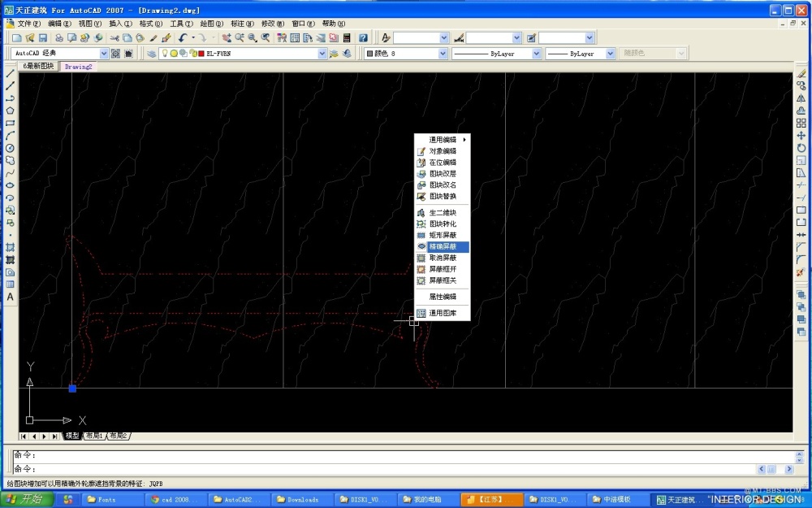
Task: Click the 开始 Start button
Action: point(27,499)
